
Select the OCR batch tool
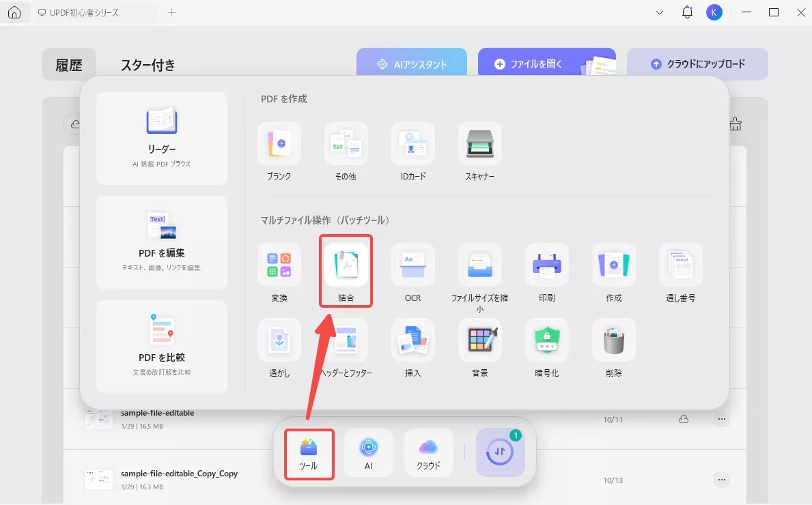[412, 271]
